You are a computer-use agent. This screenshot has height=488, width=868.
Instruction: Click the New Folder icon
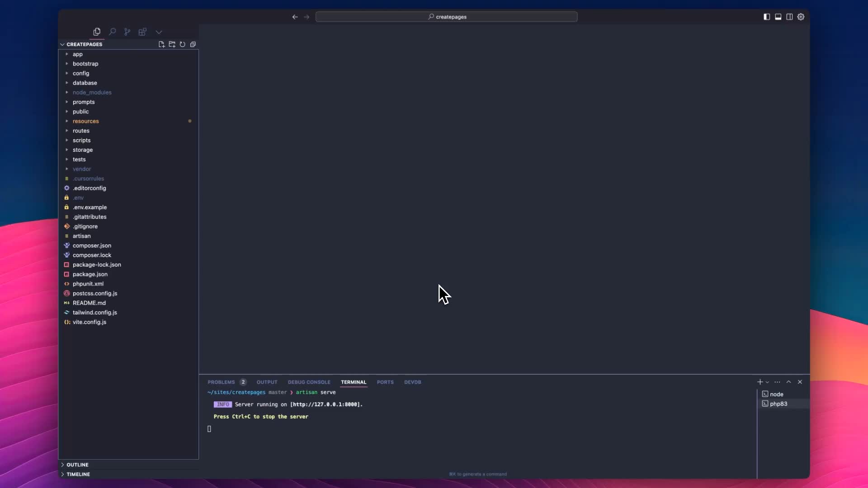click(x=172, y=44)
